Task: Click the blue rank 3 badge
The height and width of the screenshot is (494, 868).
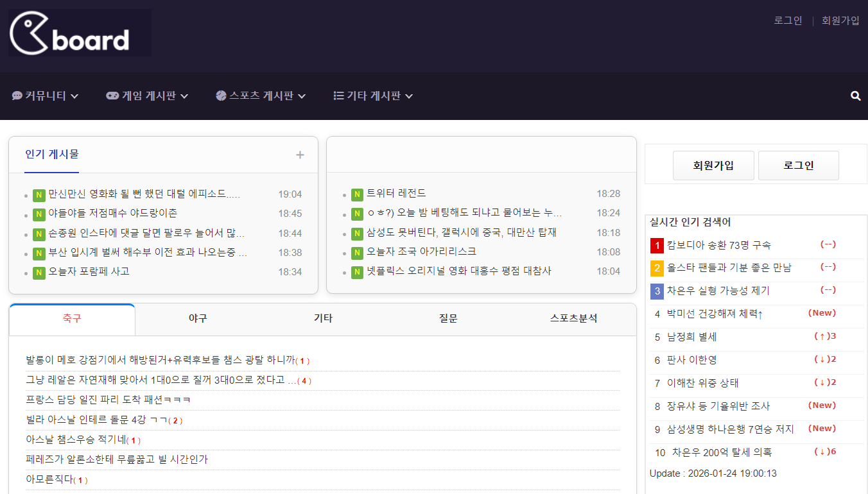Action: click(657, 291)
